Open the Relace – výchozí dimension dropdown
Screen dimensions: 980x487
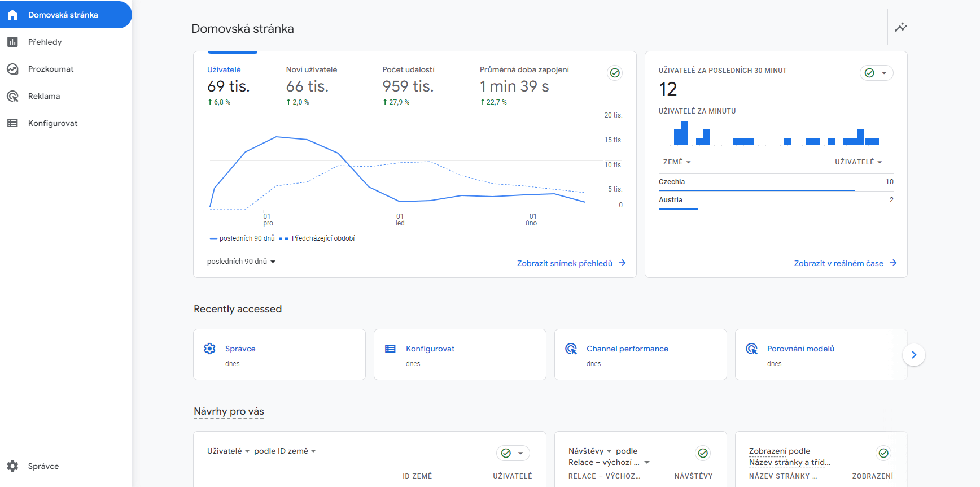609,462
